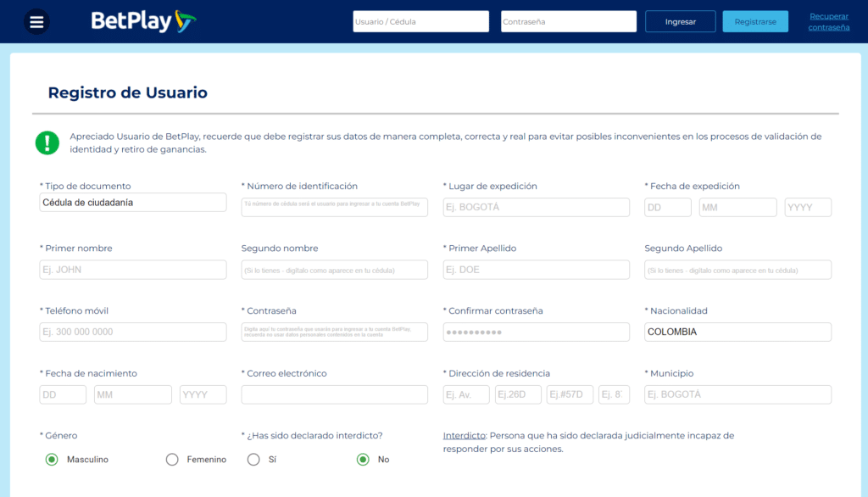Click the BetPlay logo
868x497 pixels.
pos(143,21)
